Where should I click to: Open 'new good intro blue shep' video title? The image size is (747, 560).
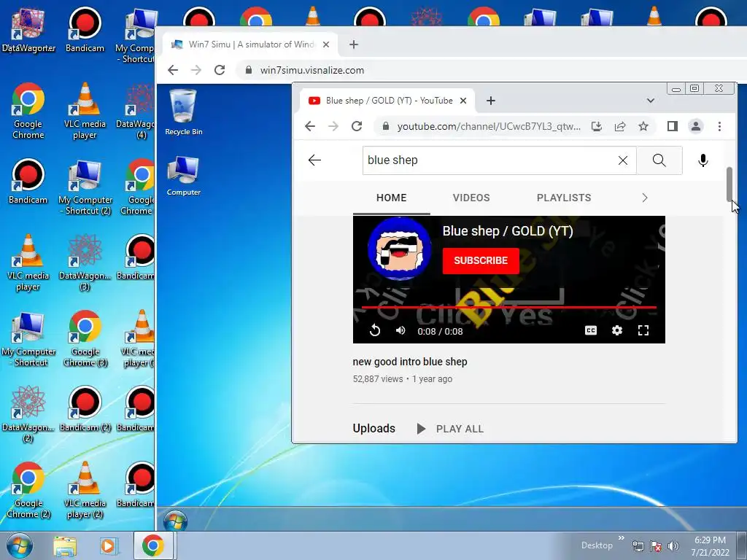click(x=410, y=362)
